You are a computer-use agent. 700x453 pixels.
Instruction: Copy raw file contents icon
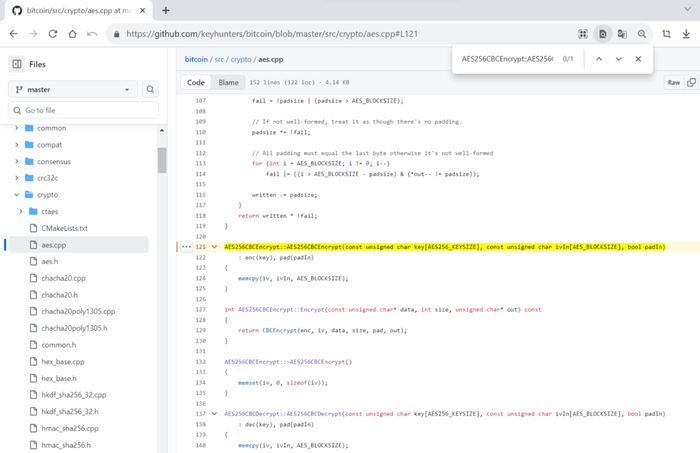[x=692, y=82]
